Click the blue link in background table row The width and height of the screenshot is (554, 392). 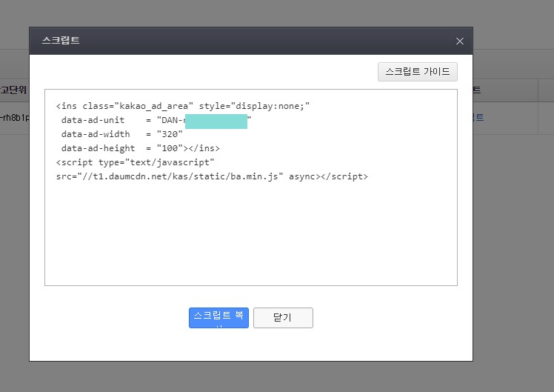pos(478,117)
